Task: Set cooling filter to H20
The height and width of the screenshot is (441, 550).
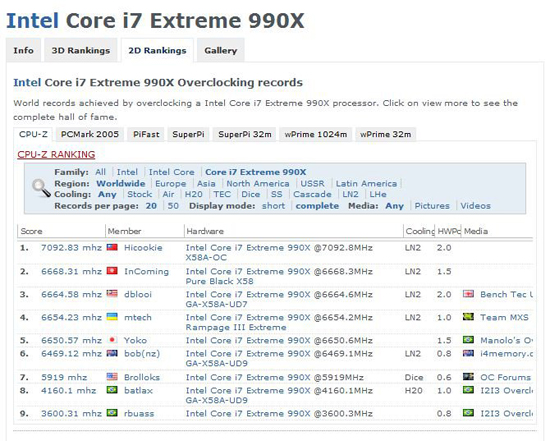Action: pyautogui.click(x=194, y=194)
